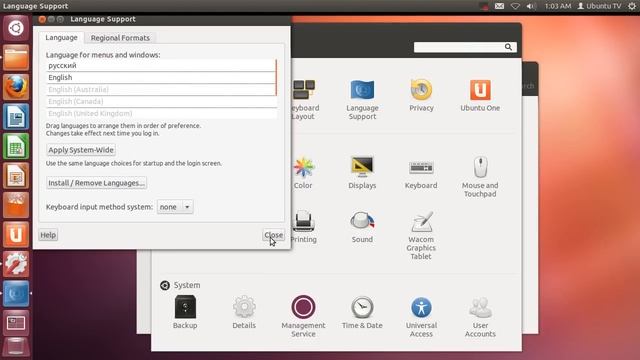The image size is (640, 360).
Task: Launch Firefox from the launcher
Action: pyautogui.click(x=16, y=87)
